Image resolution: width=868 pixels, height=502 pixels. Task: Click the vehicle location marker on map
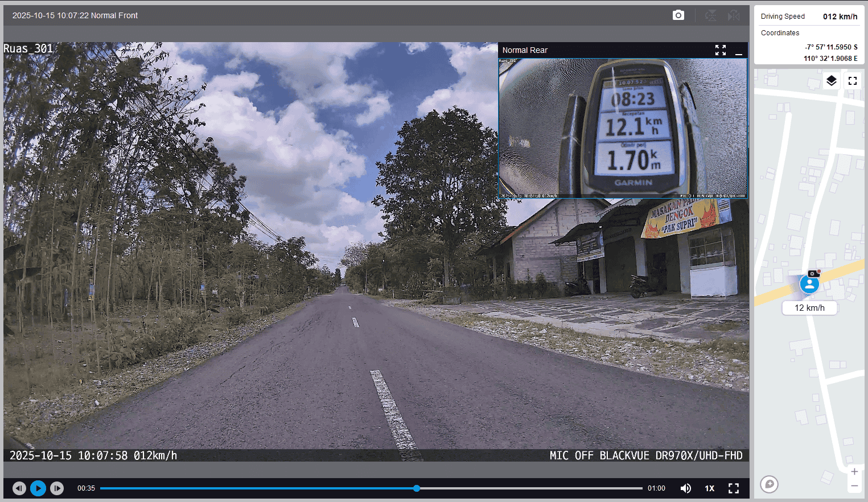point(809,284)
